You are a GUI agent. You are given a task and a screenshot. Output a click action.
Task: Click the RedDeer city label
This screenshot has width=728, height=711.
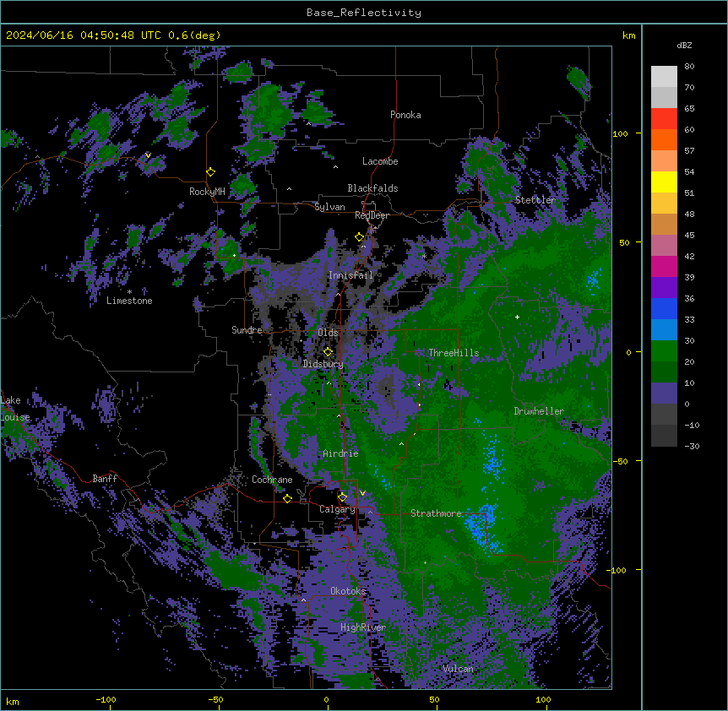372,215
